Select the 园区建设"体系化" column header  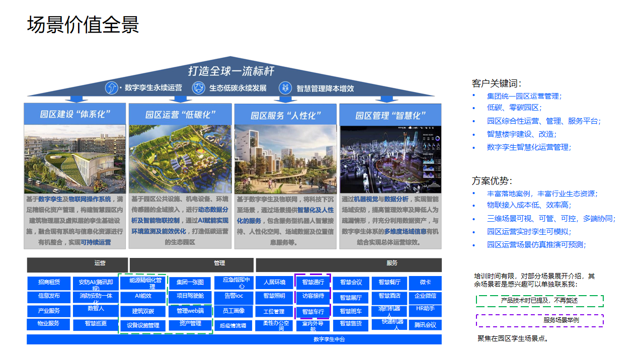pyautogui.click(x=75, y=114)
